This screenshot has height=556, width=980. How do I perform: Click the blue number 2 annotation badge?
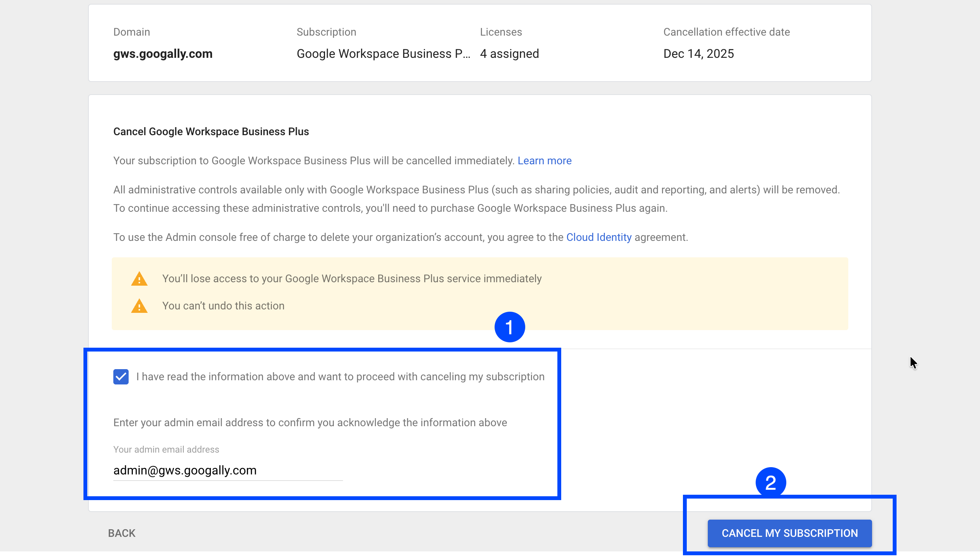click(771, 482)
